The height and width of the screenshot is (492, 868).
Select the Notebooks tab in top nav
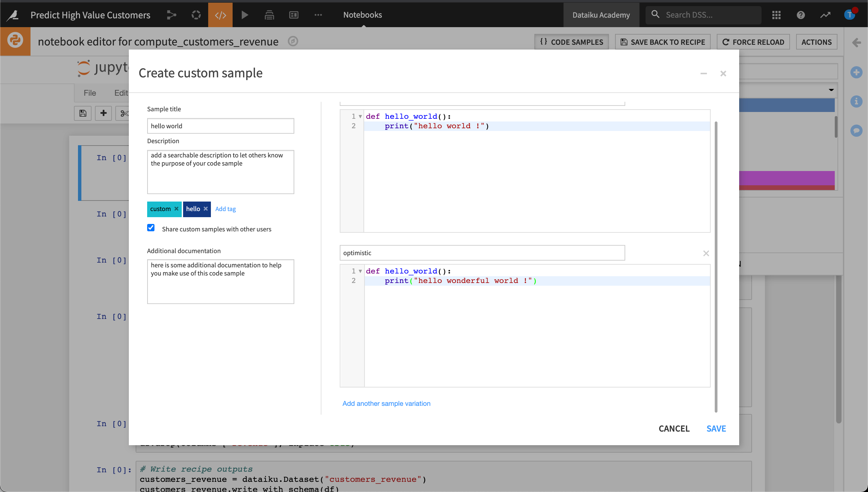[x=362, y=14]
